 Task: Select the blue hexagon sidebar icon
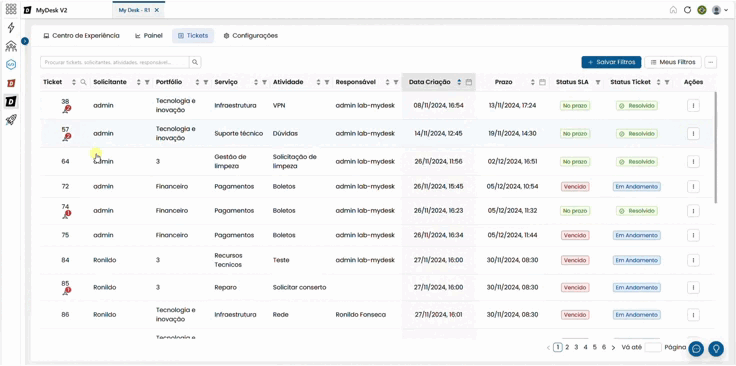tap(11, 64)
